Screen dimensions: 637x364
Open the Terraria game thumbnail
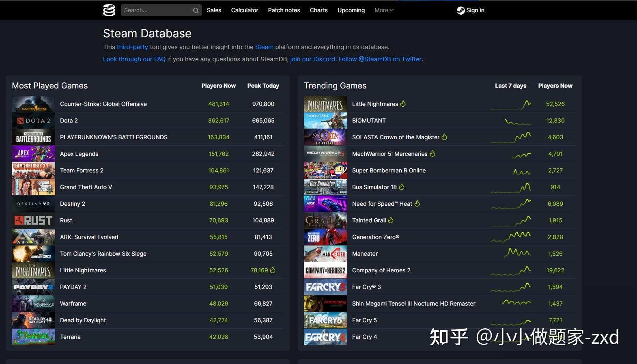point(33,337)
